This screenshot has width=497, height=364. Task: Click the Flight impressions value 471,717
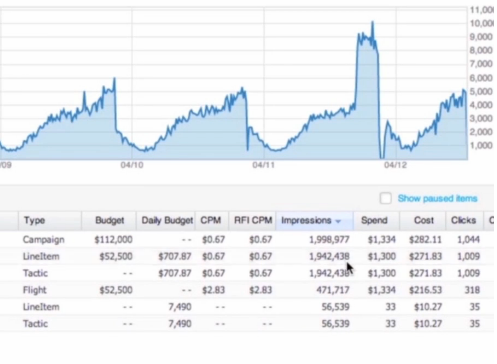click(x=333, y=290)
